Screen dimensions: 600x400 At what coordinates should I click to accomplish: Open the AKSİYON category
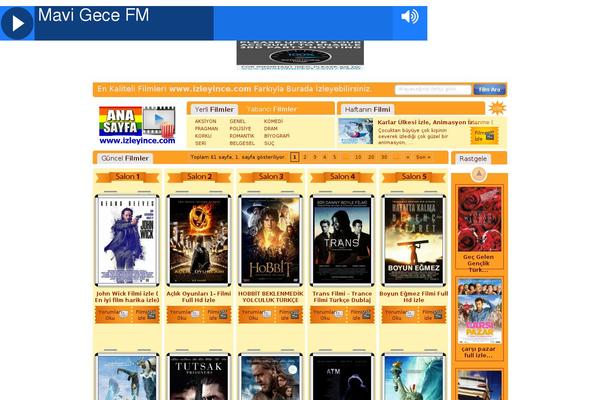click(x=205, y=121)
